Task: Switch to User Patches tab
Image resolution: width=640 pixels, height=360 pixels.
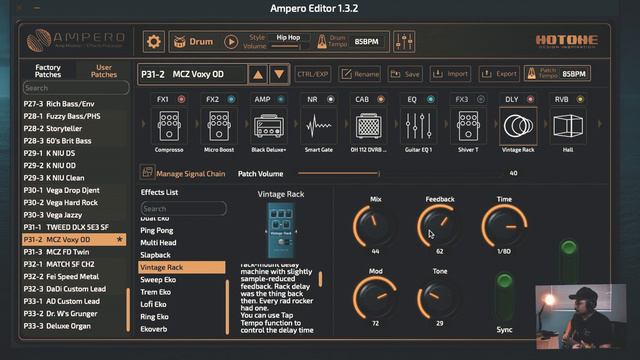Action: pyautogui.click(x=104, y=71)
